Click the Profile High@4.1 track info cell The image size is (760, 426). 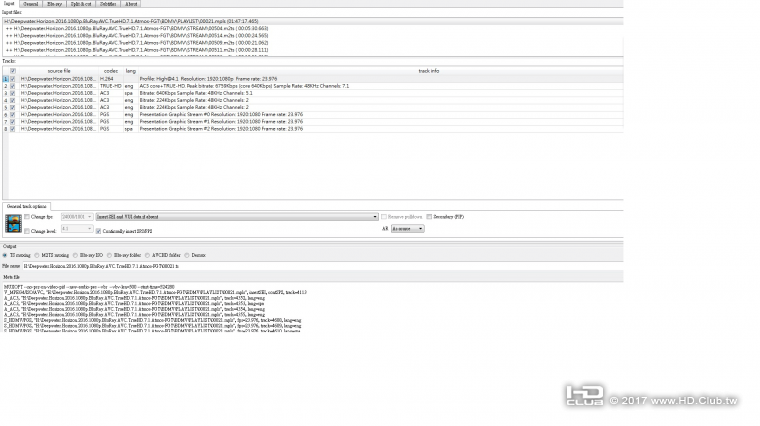pos(380,79)
